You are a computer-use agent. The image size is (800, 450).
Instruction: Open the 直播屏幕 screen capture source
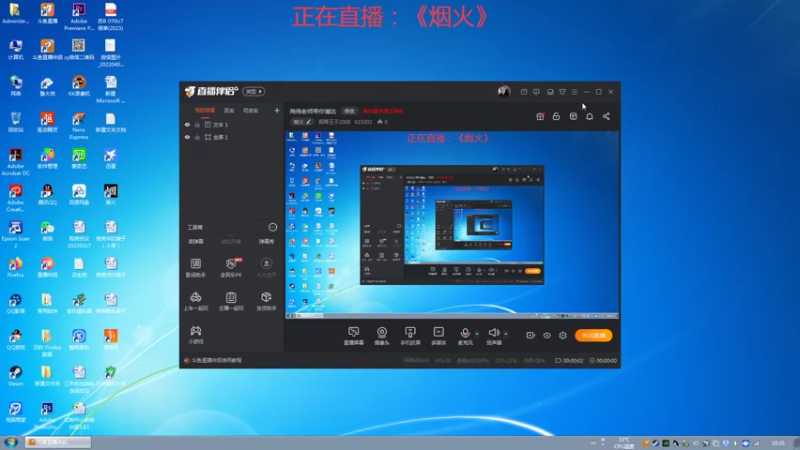point(354,336)
